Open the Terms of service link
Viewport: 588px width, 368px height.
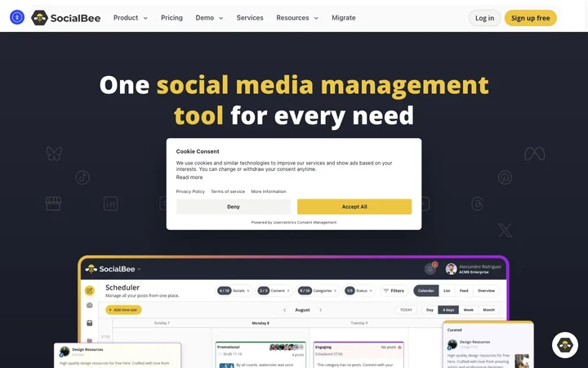pyautogui.click(x=228, y=191)
